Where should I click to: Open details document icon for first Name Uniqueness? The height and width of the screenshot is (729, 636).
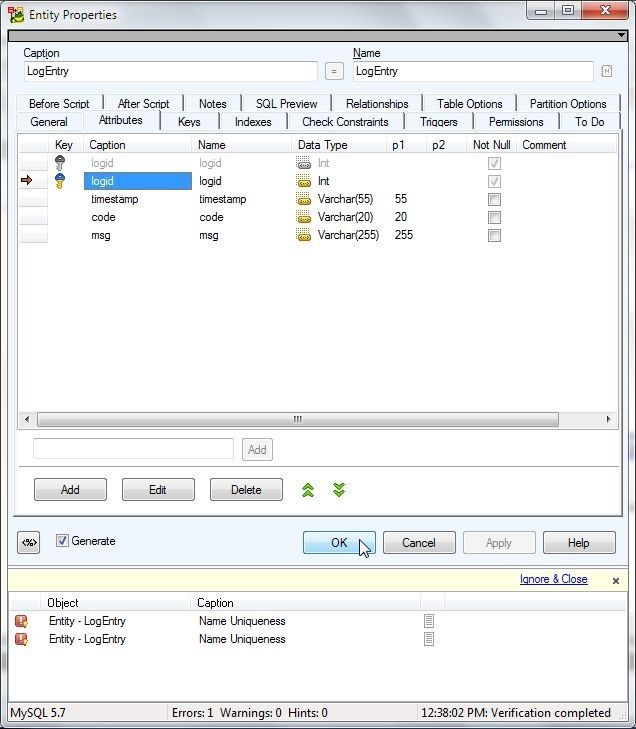[x=429, y=621]
